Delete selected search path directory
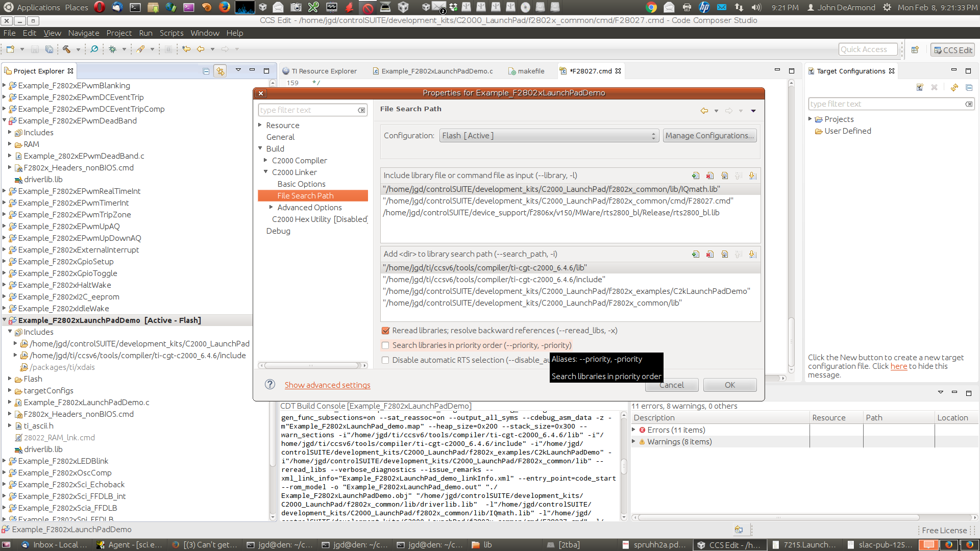Screen dimensions: 980x551 click(709, 254)
